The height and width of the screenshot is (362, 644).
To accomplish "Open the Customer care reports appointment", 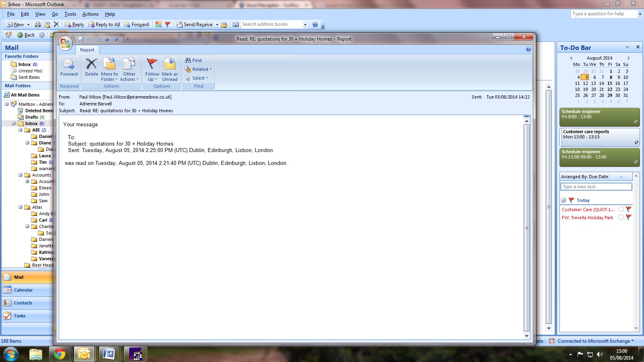I will 599,137.
